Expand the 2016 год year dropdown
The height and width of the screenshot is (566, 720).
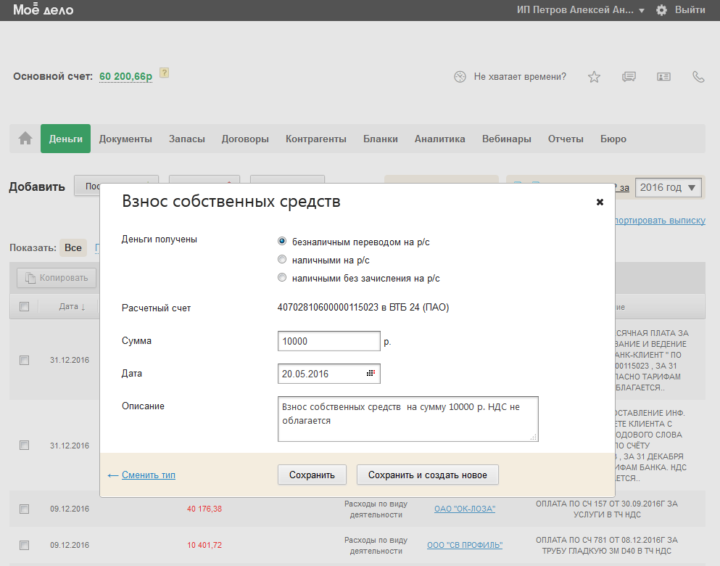tap(669, 187)
